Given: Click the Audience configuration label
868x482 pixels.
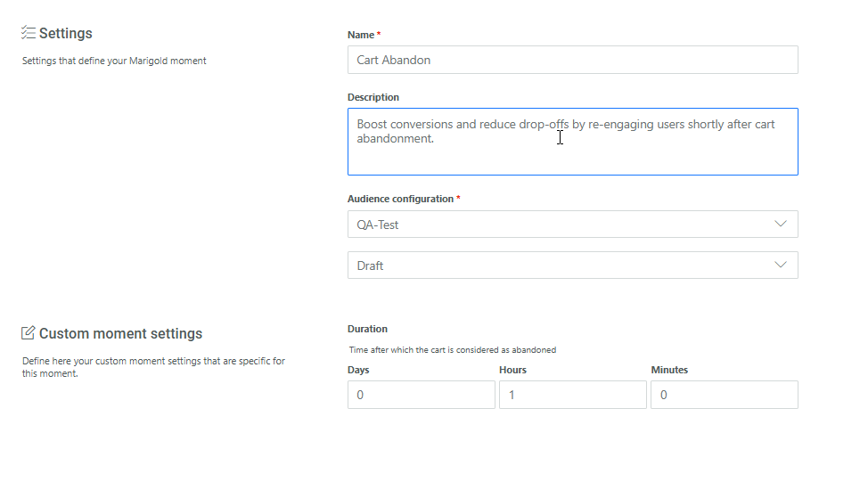Looking at the screenshot, I should [400, 199].
